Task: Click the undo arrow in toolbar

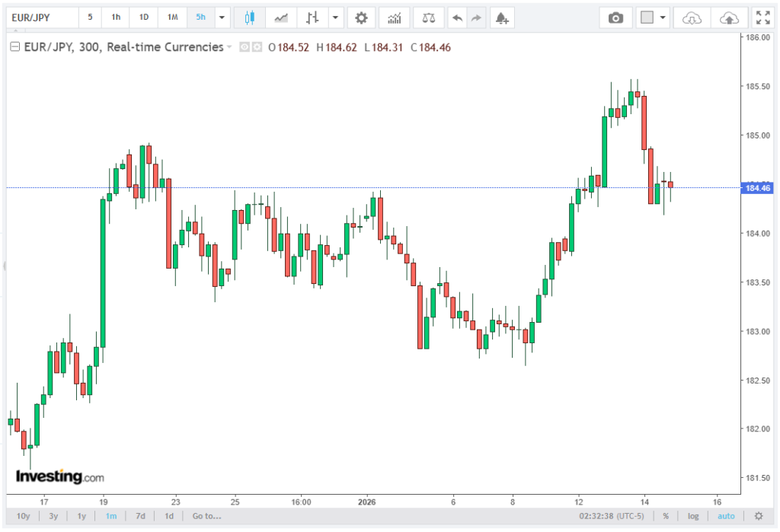Action: click(457, 18)
